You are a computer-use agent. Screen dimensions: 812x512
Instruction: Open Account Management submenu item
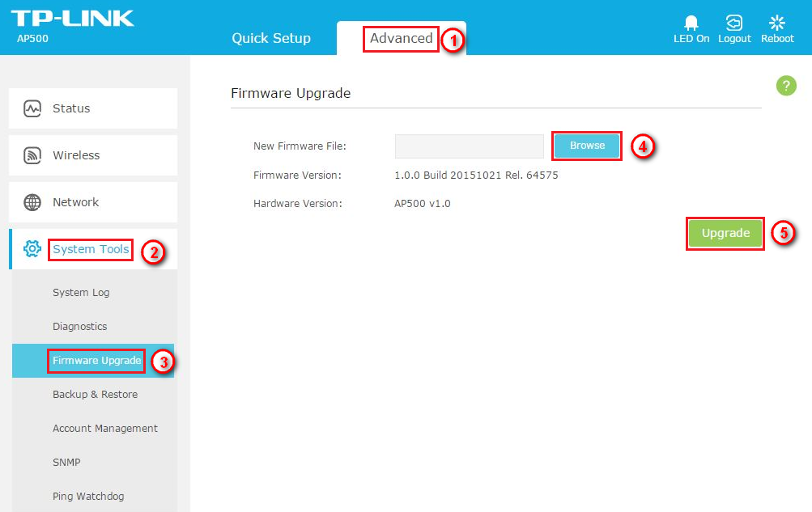pos(105,428)
